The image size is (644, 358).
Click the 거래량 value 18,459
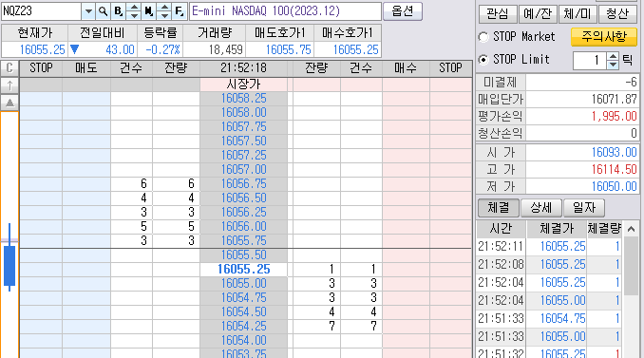(x=225, y=50)
